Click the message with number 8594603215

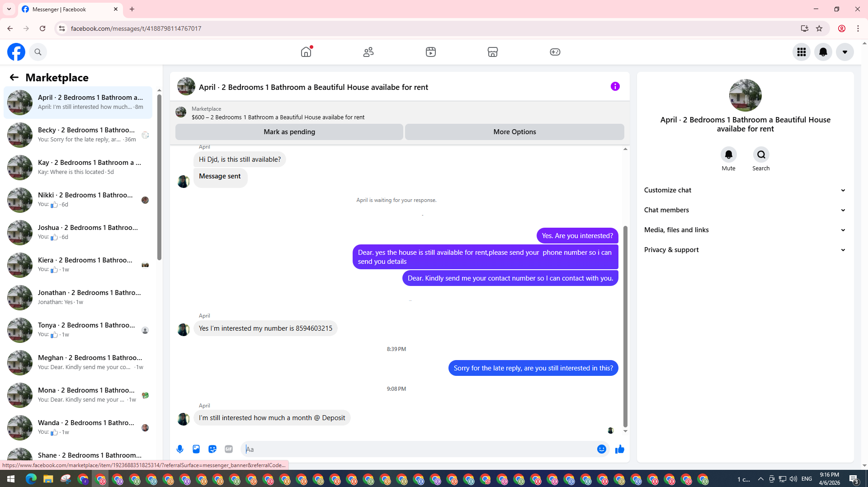[265, 328]
